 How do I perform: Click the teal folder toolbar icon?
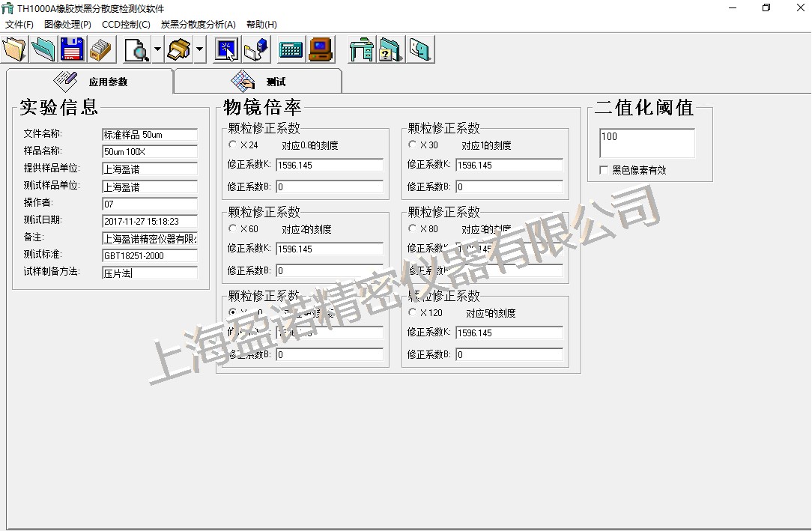click(43, 49)
